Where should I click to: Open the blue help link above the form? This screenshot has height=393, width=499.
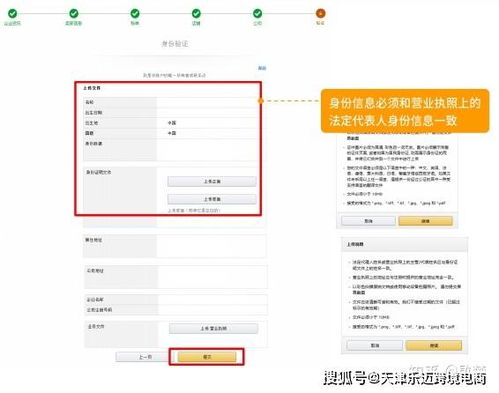(262, 68)
